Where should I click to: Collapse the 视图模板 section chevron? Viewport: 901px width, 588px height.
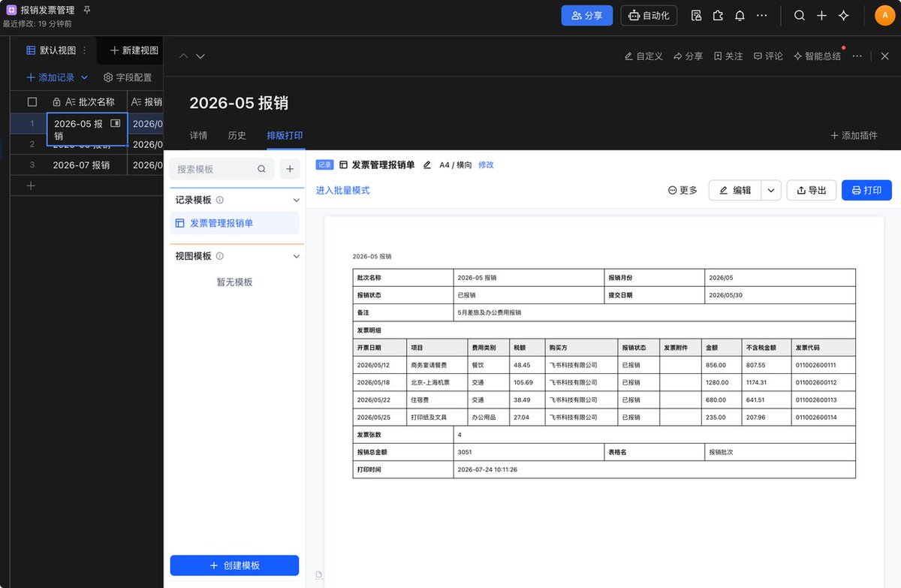297,256
